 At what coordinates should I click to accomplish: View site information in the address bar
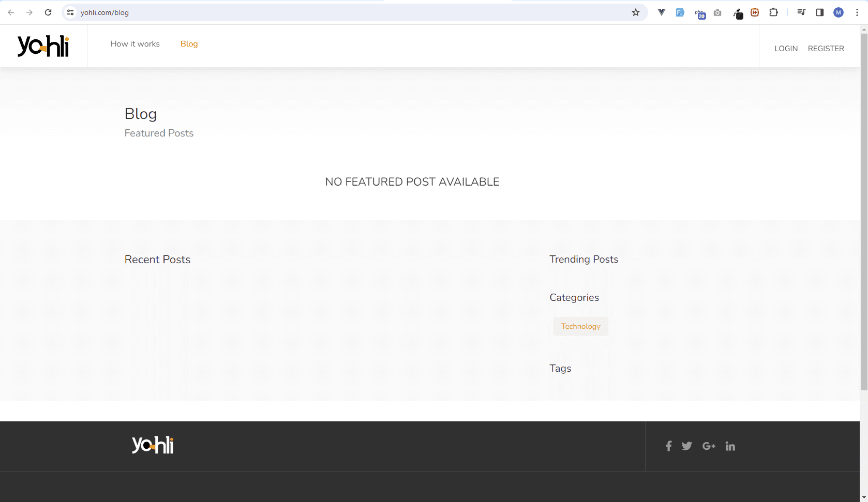point(70,12)
